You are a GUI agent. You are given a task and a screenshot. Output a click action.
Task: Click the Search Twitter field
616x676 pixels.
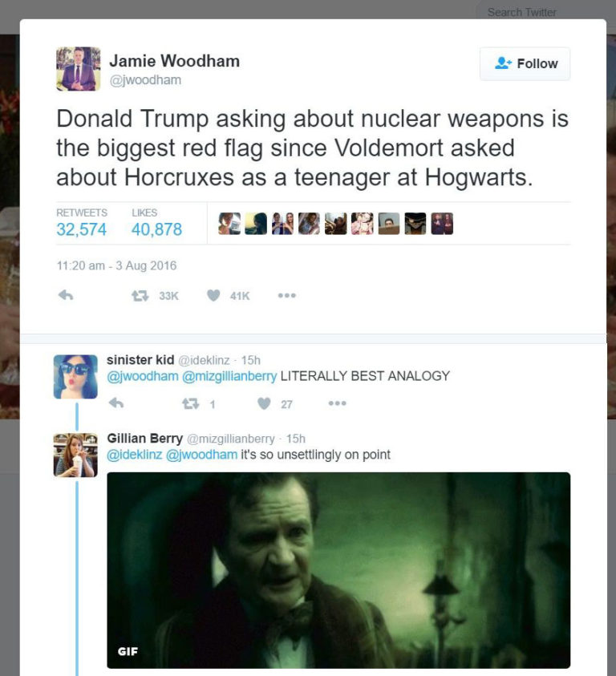point(521,12)
